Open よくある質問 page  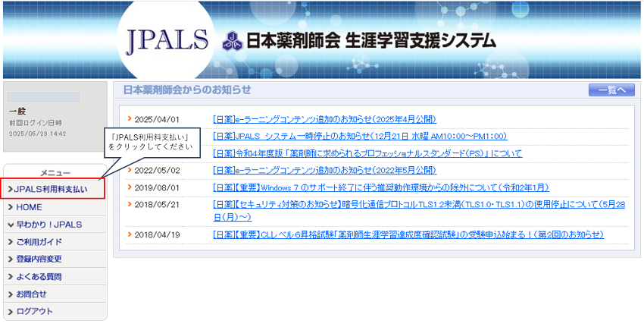pyautogui.click(x=39, y=277)
